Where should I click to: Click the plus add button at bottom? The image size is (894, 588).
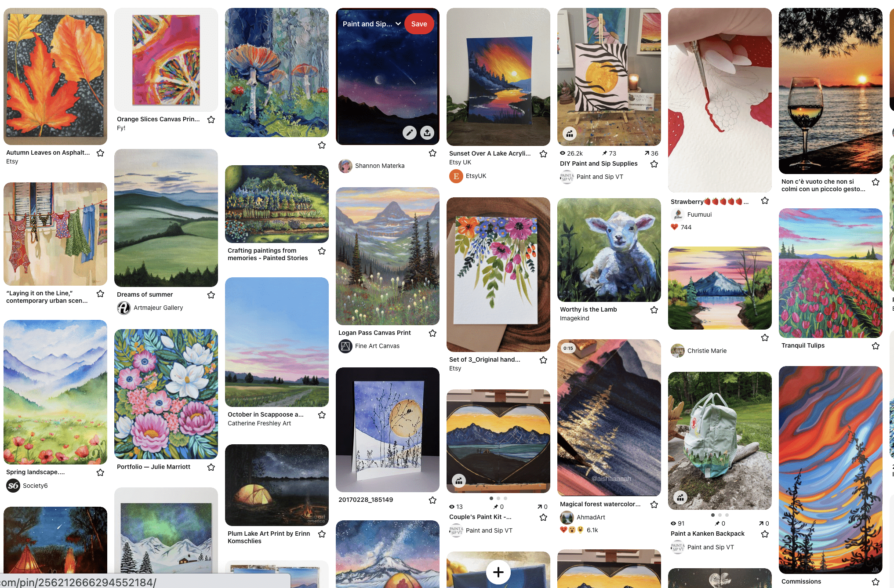pos(498,572)
